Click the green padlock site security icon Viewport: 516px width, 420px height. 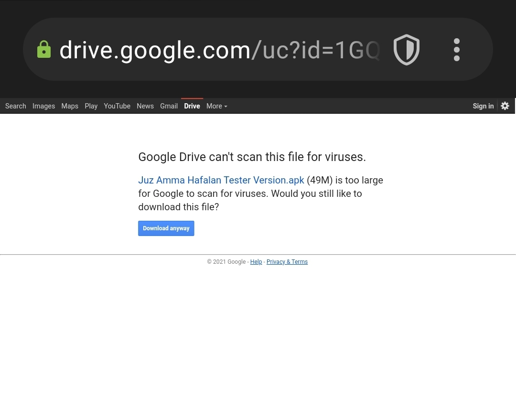click(x=44, y=49)
